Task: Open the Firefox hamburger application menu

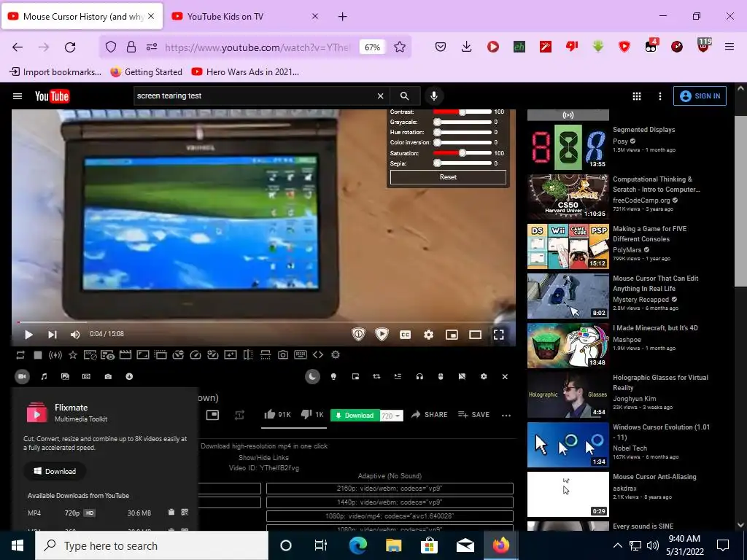Action: (x=729, y=47)
